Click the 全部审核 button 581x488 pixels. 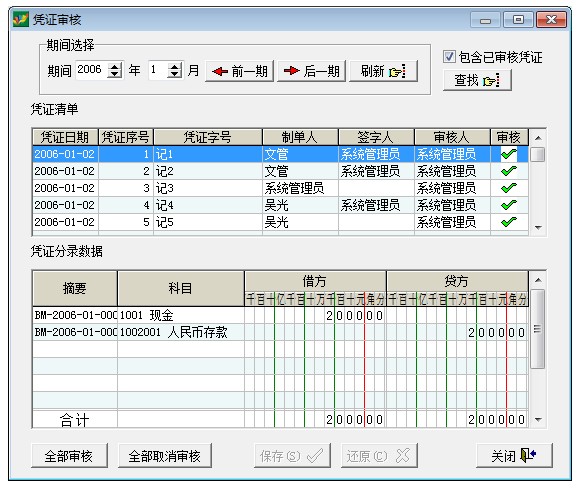pyautogui.click(x=69, y=455)
